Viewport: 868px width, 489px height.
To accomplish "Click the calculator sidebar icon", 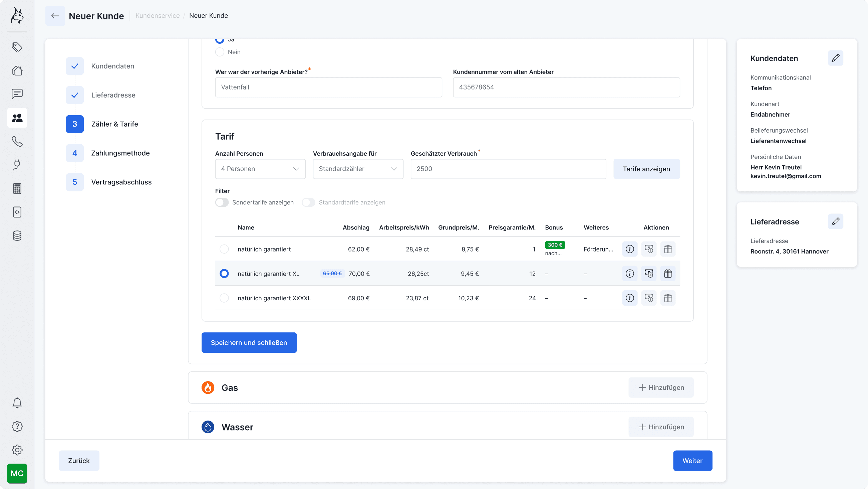I will coord(17,188).
